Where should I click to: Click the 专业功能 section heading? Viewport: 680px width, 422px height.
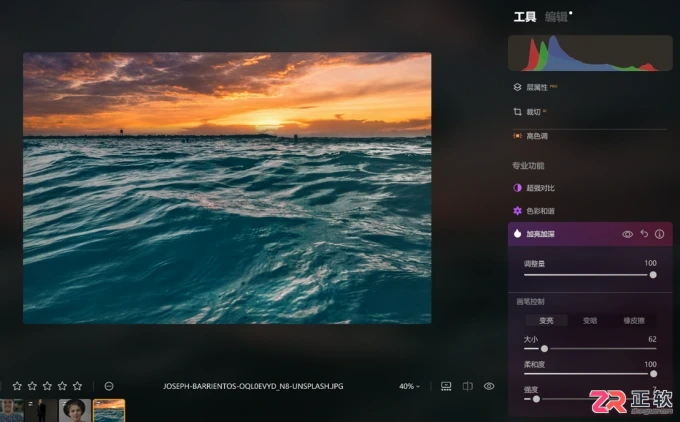tap(528, 166)
